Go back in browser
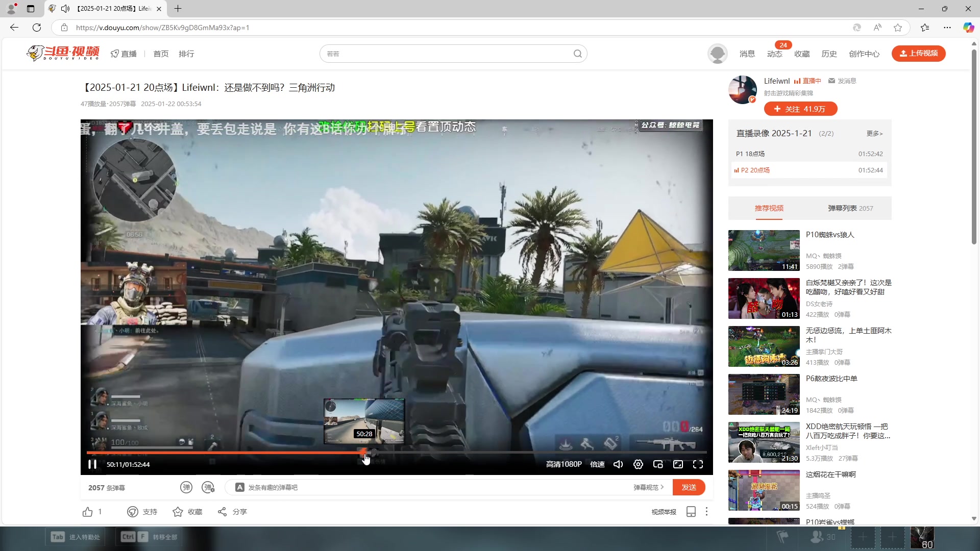Image resolution: width=980 pixels, height=551 pixels. tap(14, 28)
